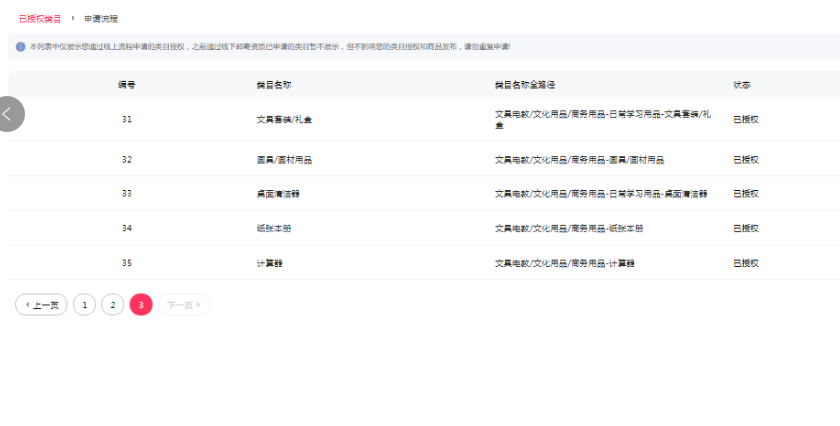Click the disabled 下一页 button

[x=184, y=305]
